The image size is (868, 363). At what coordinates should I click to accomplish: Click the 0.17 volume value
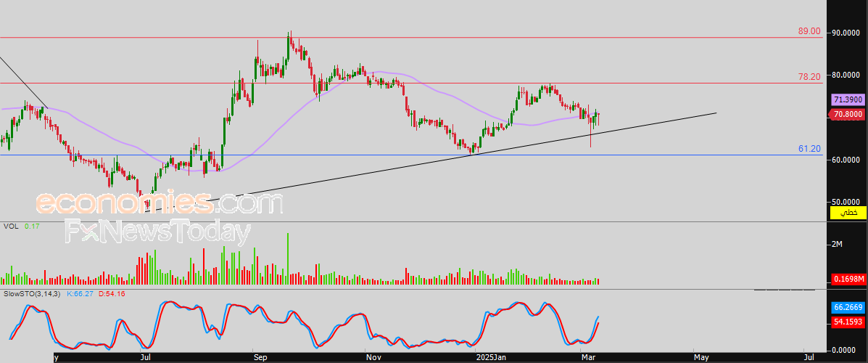click(32, 226)
